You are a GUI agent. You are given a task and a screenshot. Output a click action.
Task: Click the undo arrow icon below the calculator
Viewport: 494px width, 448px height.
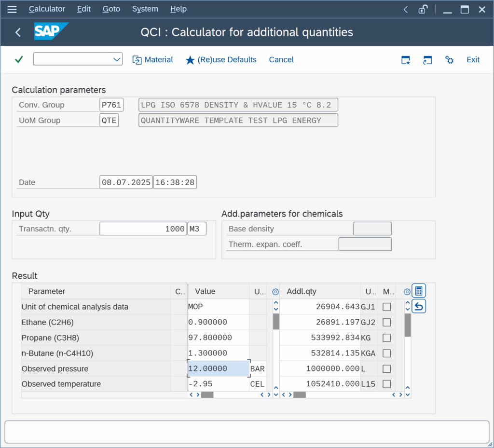(419, 306)
